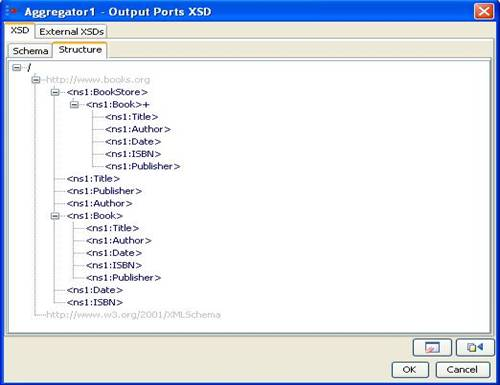Select the <ns1:BookStore> element

coord(107,92)
